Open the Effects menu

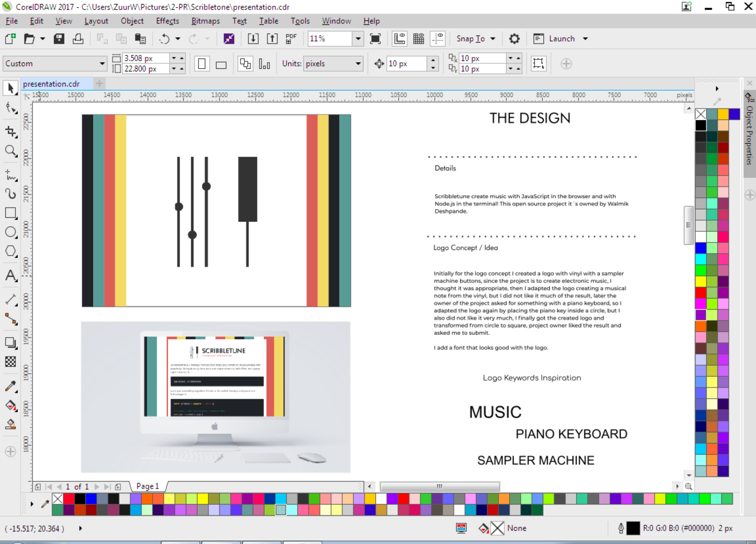167,21
